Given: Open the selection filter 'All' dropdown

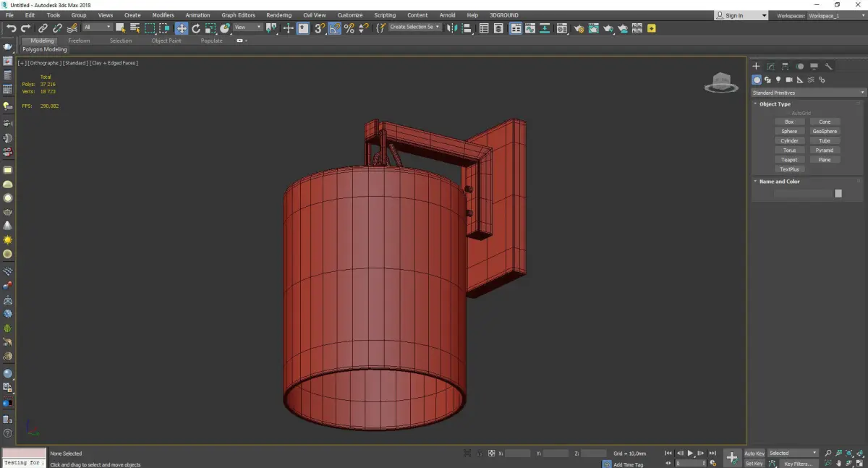Looking at the screenshot, I should 97,27.
